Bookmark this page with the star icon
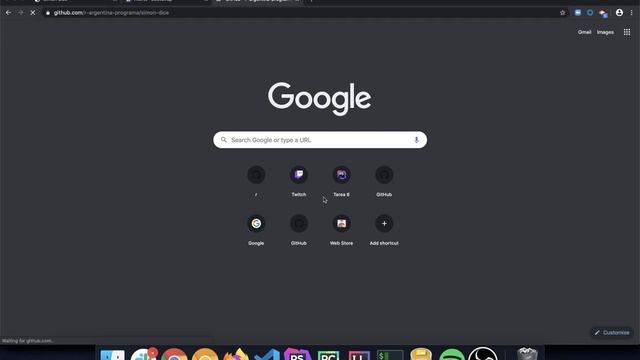 point(562,13)
